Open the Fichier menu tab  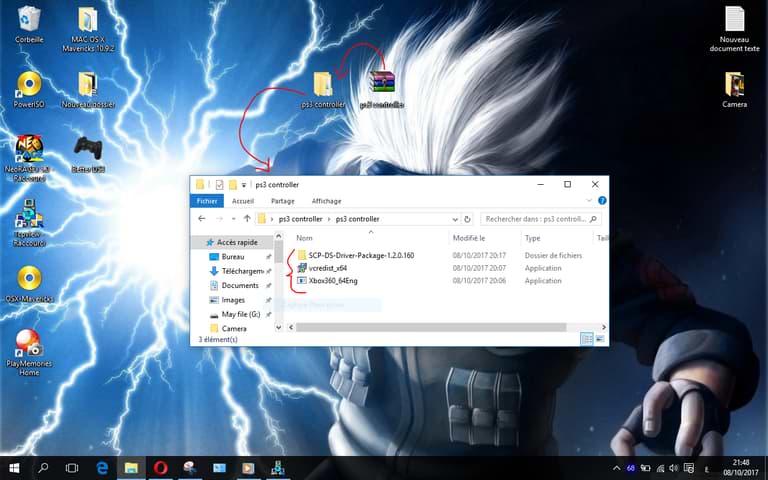(207, 201)
